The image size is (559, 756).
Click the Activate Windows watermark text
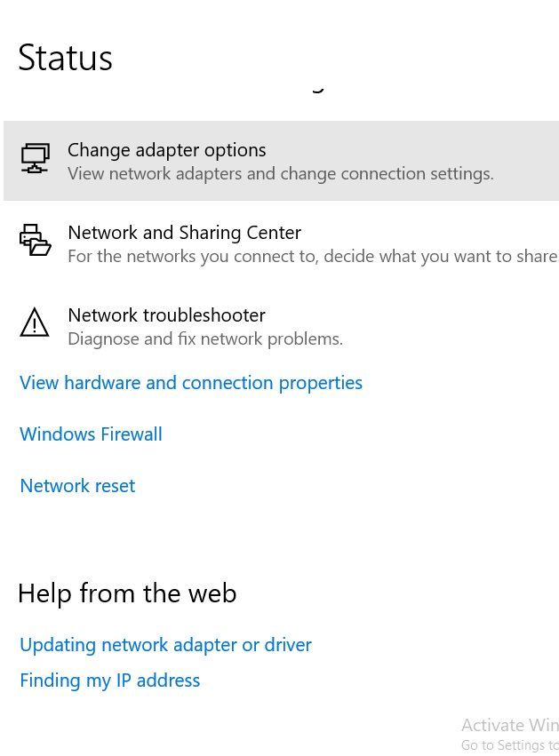[510, 725]
